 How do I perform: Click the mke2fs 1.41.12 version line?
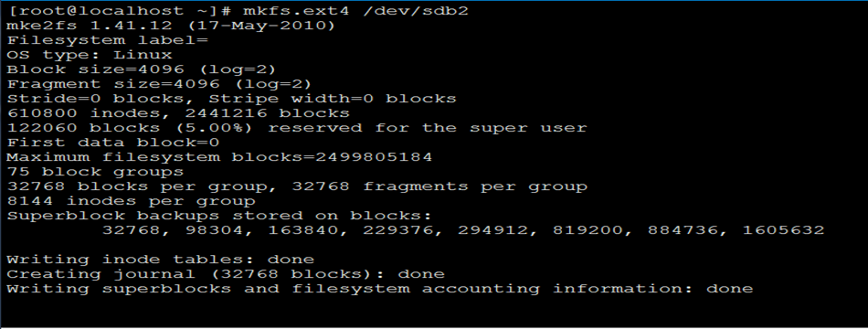(171, 26)
